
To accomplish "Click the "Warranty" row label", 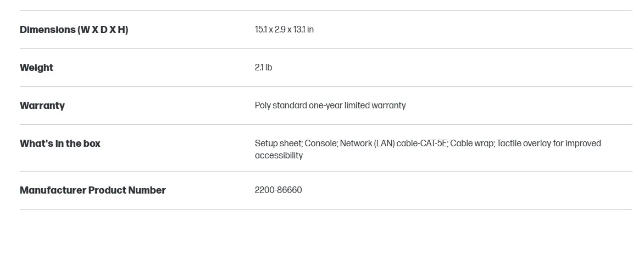I will click(x=42, y=106).
